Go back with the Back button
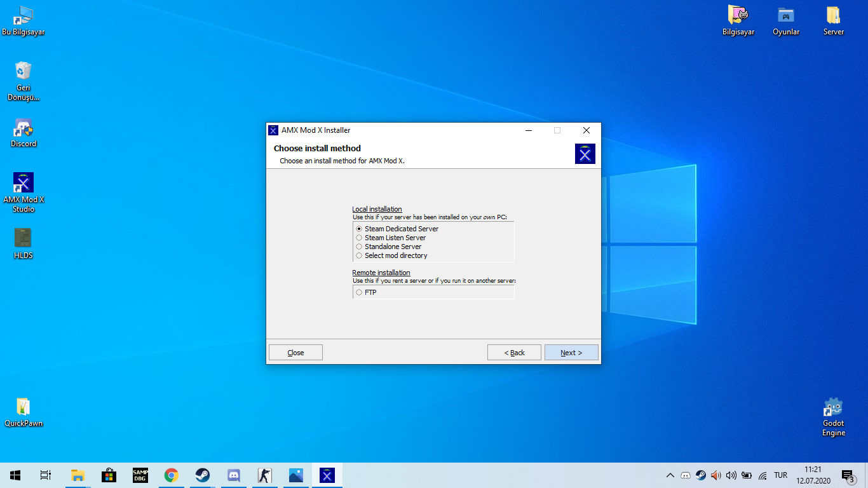The width and height of the screenshot is (868, 488). coord(514,353)
